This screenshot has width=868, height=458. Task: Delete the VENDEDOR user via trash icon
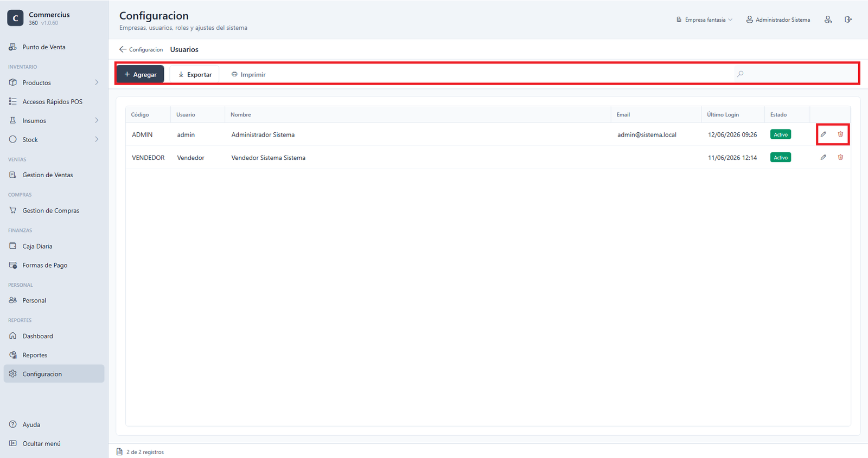point(840,157)
